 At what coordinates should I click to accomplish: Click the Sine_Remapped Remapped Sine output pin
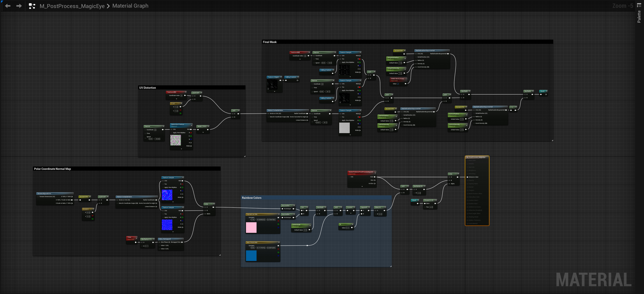point(182,242)
